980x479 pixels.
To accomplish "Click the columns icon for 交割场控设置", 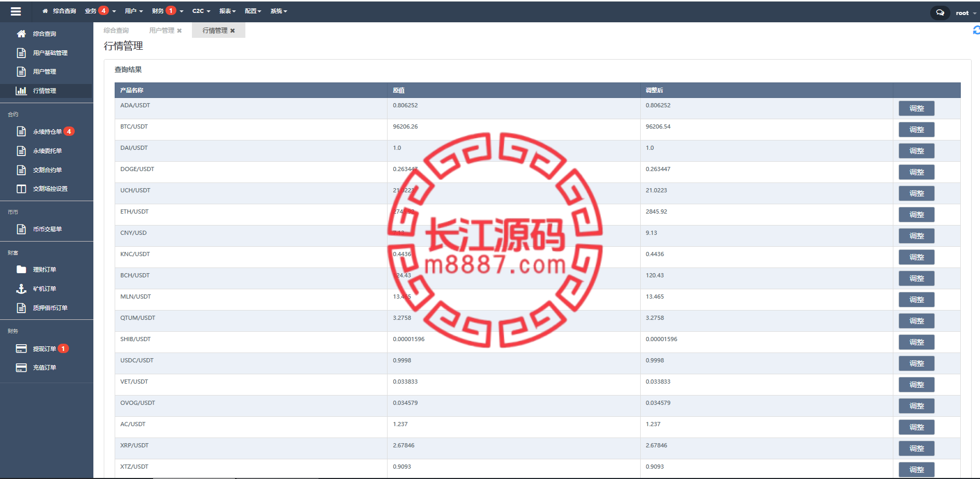I will 21,189.
